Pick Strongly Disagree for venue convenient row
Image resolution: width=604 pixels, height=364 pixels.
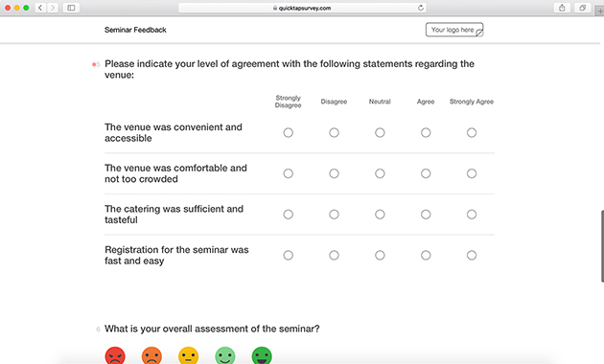point(289,133)
